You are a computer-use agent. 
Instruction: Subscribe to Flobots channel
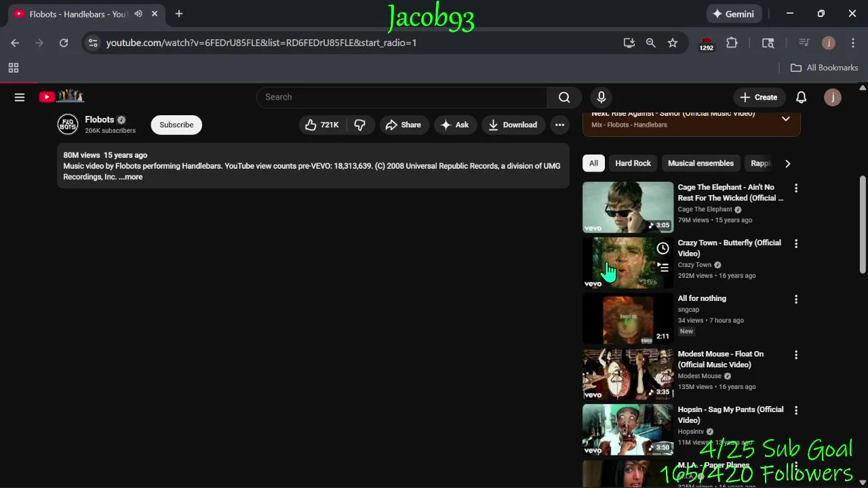(x=176, y=125)
